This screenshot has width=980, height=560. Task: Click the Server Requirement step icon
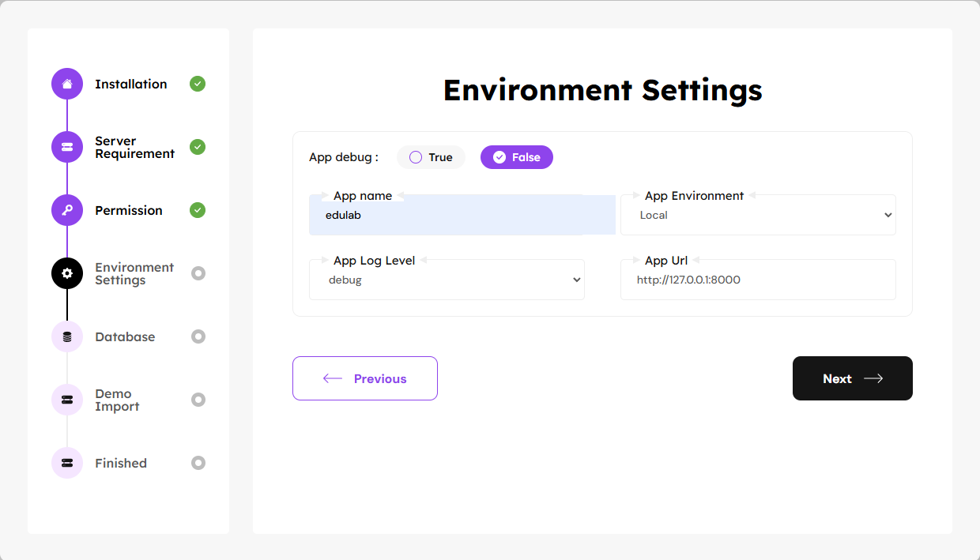tap(67, 147)
